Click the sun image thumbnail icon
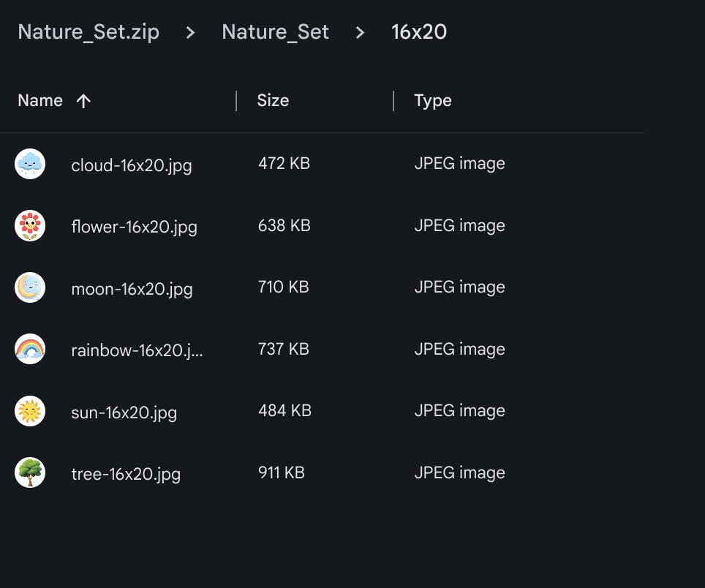705x588 pixels. pos(30,411)
